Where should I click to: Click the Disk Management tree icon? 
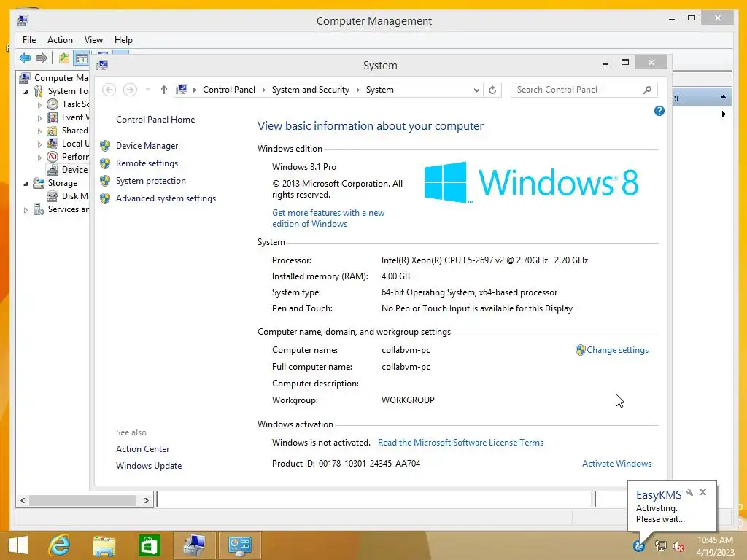pos(53,196)
